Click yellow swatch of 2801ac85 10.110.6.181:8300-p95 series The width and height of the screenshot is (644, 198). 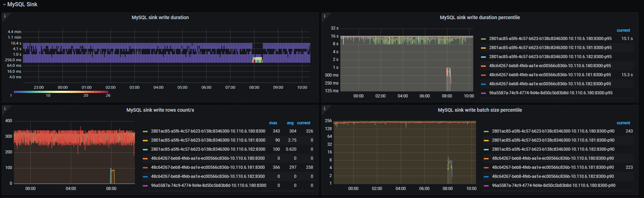click(483, 48)
